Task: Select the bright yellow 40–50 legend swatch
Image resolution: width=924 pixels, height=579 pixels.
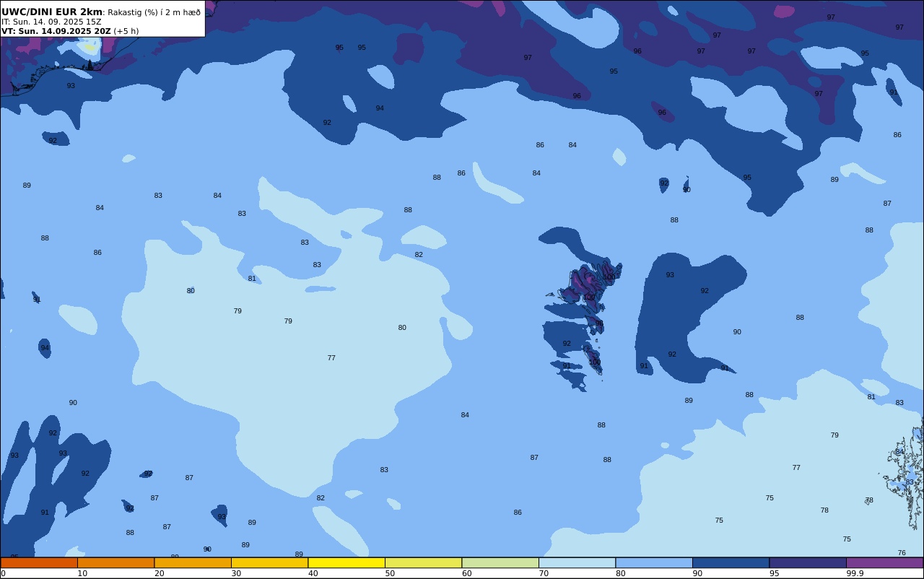Action: point(346,562)
